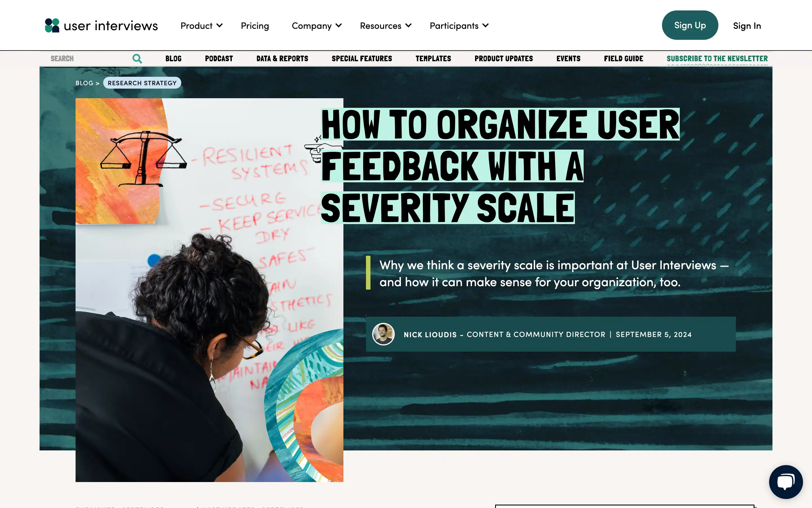Viewport: 812px width, 508px height.
Task: Open the Podcast section
Action: pos(219,58)
